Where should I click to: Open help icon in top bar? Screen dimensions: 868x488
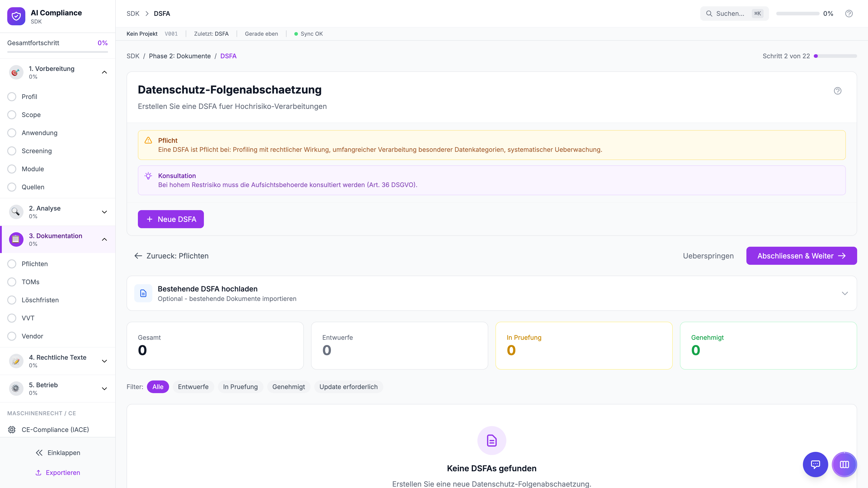(849, 14)
